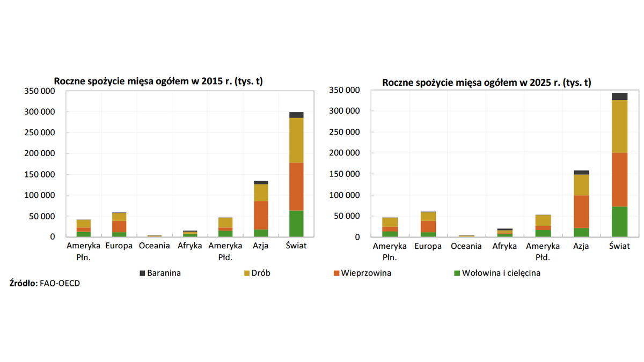Screen dimensions: 644x362
Task: Select the 2025 chart title text
Action: pyautogui.click(x=486, y=83)
